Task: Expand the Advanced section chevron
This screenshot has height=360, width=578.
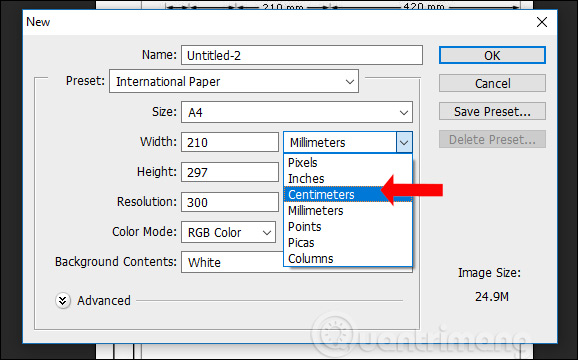Action: 63,301
